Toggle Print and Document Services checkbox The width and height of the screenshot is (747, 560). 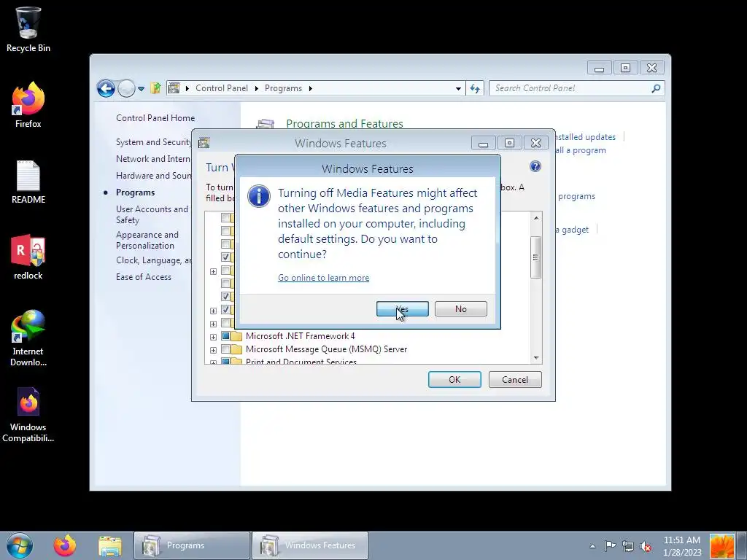pos(226,362)
